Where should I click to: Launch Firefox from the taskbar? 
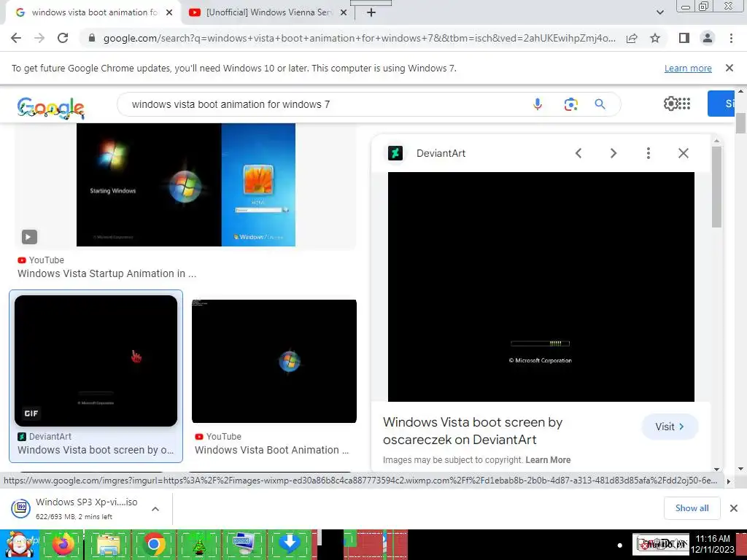63,545
